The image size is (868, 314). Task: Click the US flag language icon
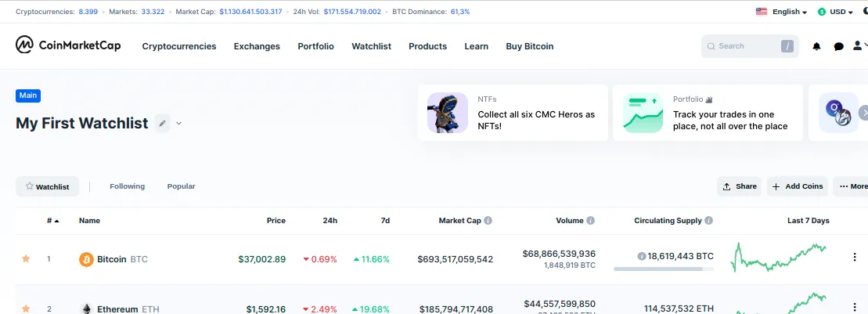[x=762, y=11]
